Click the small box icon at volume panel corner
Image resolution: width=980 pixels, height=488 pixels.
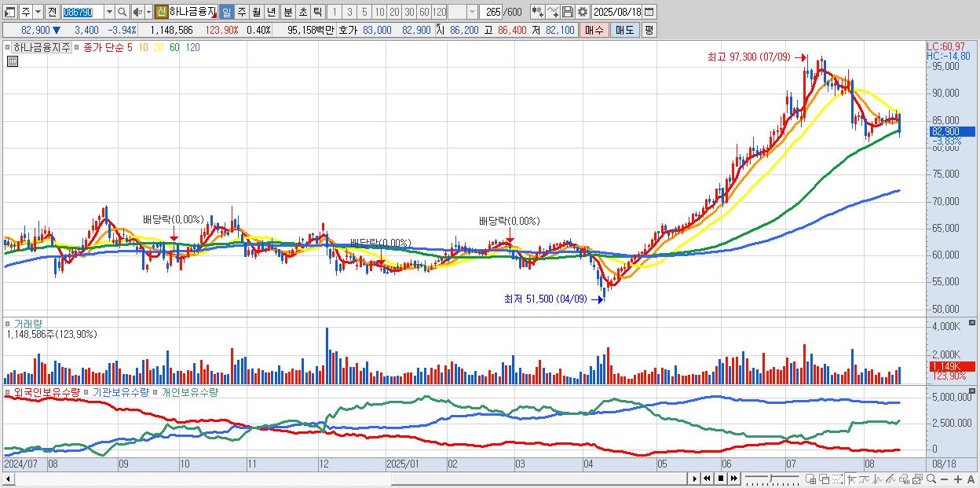(973, 323)
